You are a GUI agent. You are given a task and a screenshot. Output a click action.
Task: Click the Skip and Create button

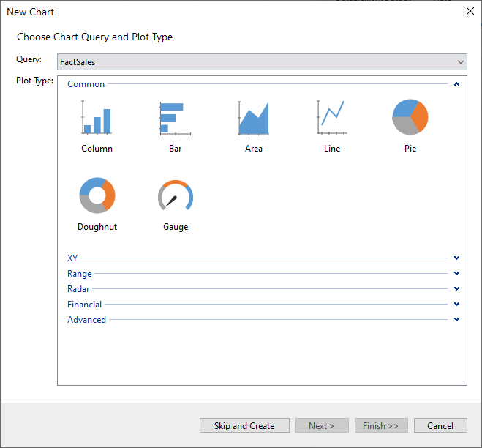(x=244, y=425)
